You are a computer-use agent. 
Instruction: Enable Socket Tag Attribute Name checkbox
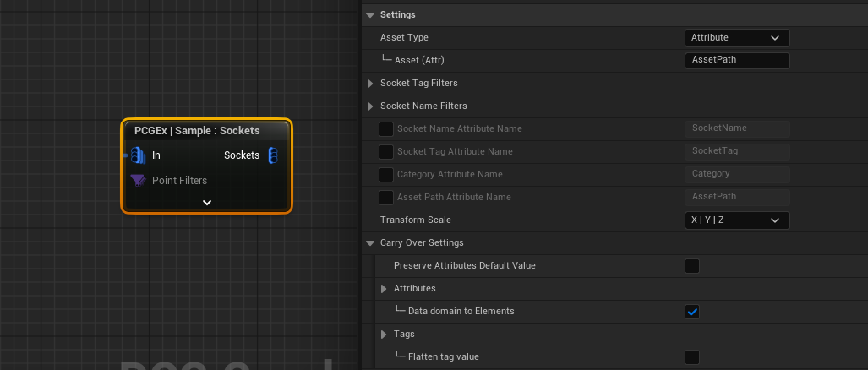[386, 151]
